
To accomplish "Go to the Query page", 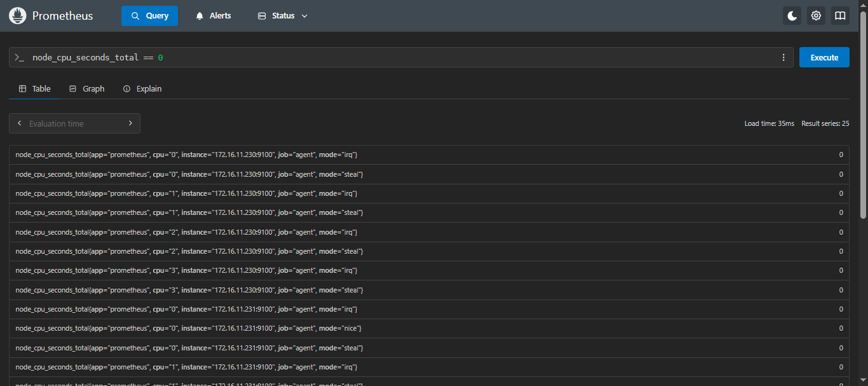I will [149, 16].
